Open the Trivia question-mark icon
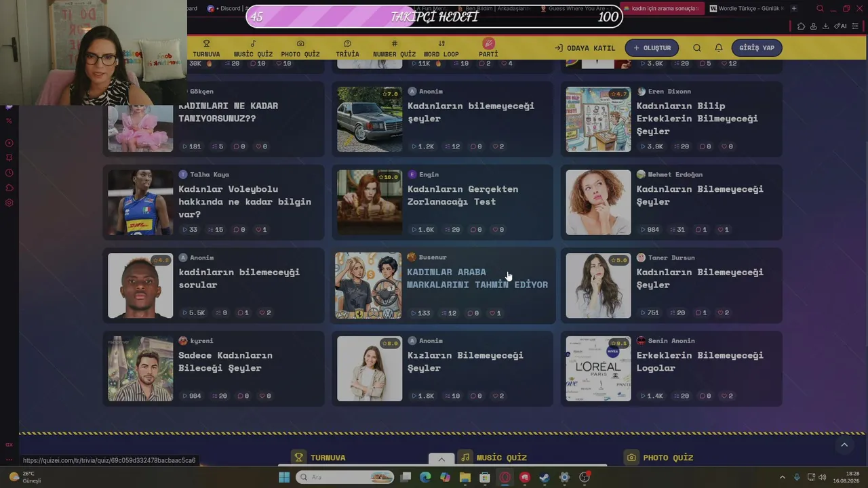 [x=347, y=43]
